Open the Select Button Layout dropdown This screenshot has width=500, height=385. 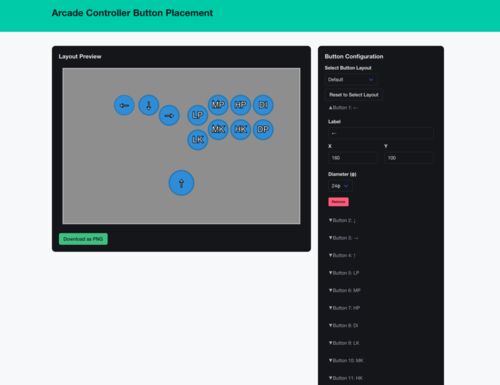(351, 79)
